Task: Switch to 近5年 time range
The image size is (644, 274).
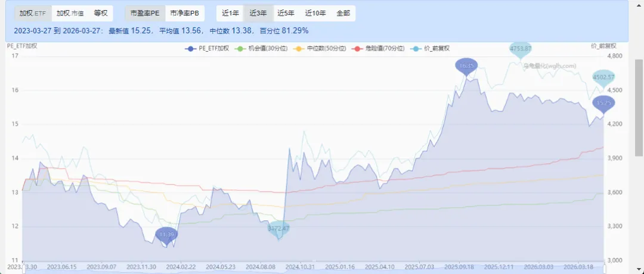Action: pyautogui.click(x=286, y=13)
